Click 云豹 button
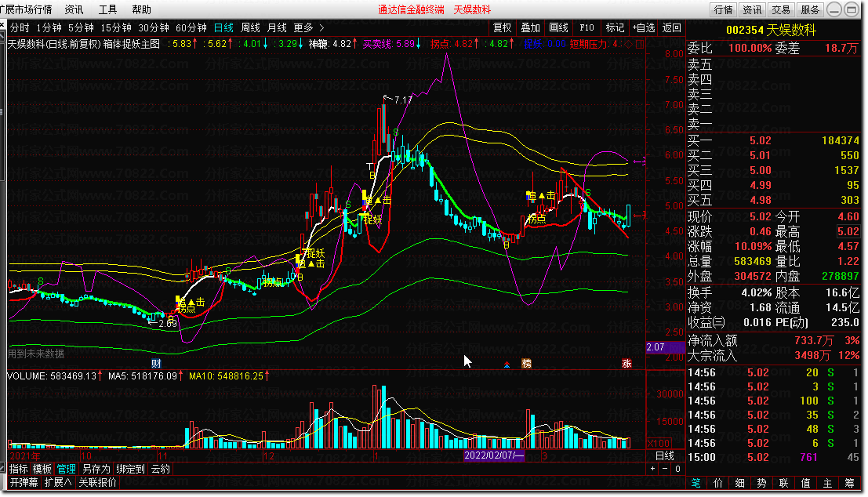 coord(161,469)
